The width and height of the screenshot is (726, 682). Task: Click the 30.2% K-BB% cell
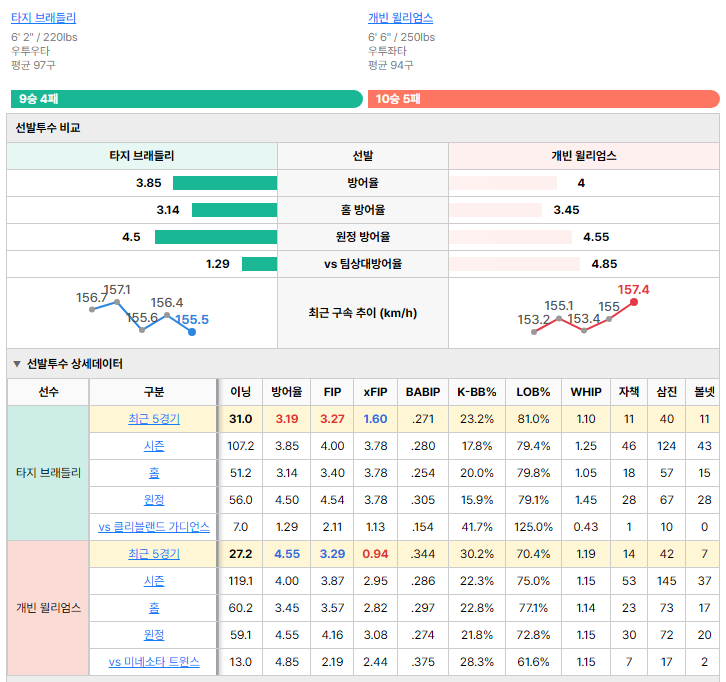coord(476,554)
